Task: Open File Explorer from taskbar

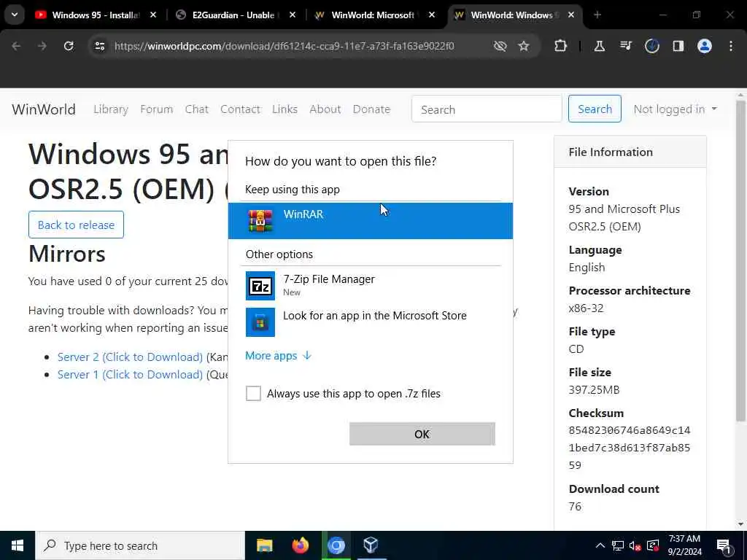Action: [x=264, y=545]
